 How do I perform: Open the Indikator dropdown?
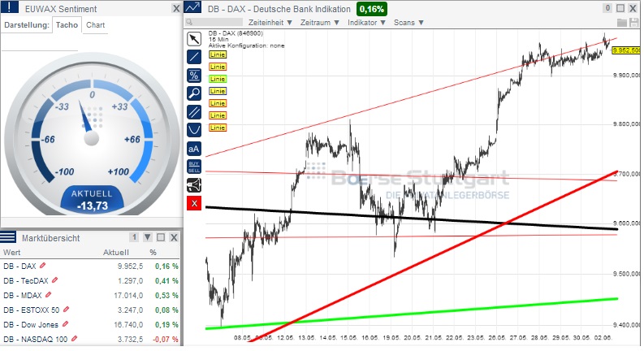pyautogui.click(x=366, y=23)
